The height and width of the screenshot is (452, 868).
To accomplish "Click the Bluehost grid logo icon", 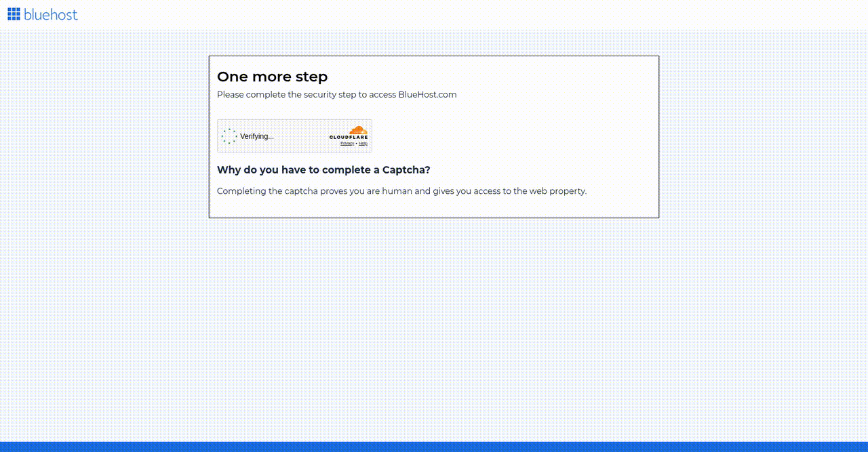I will pyautogui.click(x=14, y=14).
